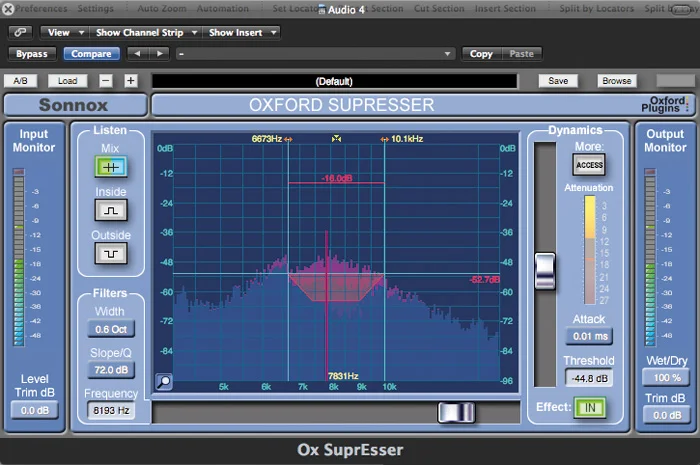Image resolution: width=700 pixels, height=465 pixels.
Task: Click the Input Monitor level meter
Action: [x=19, y=257]
